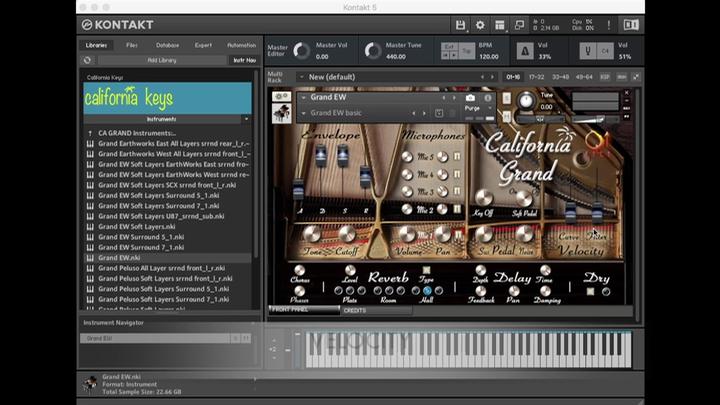This screenshot has height=405, width=720.
Task: Toggle the Reverb Type square switch
Action: 426,270
